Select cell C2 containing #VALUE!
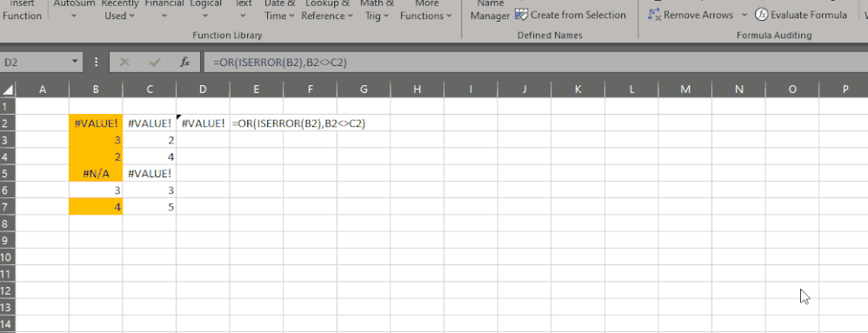The image size is (868, 333). point(150,123)
